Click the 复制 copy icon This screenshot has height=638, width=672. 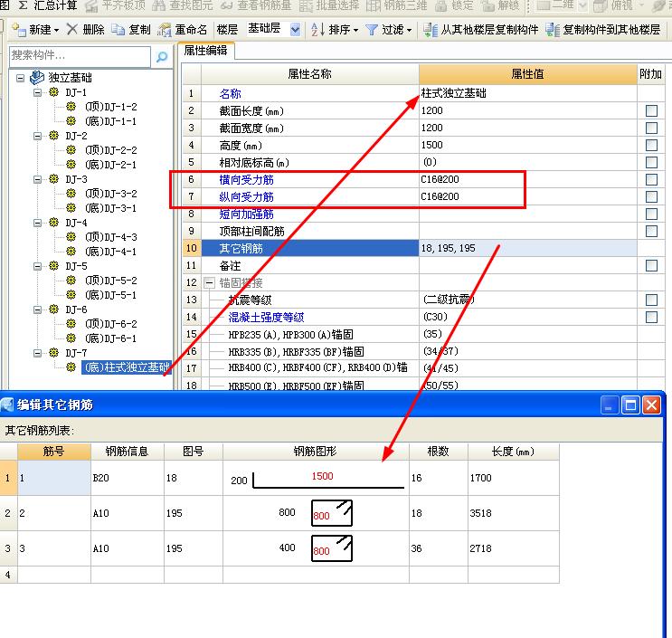[x=118, y=29]
